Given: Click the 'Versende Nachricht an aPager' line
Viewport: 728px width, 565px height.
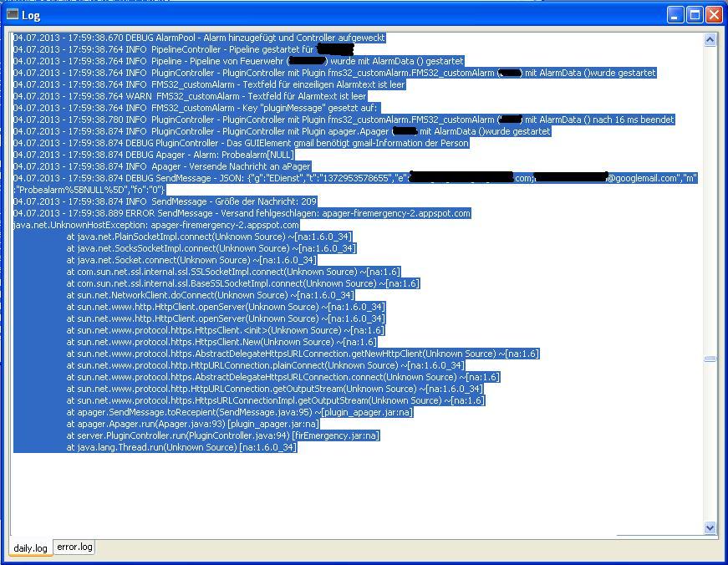Looking at the screenshot, I should tap(162, 166).
